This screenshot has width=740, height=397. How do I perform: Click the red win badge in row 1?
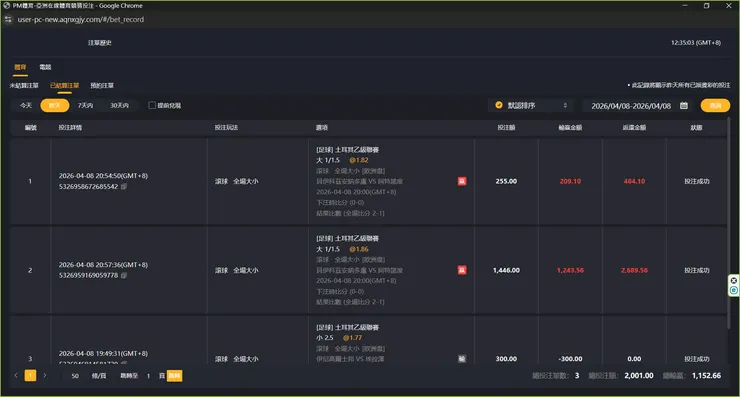[462, 181]
